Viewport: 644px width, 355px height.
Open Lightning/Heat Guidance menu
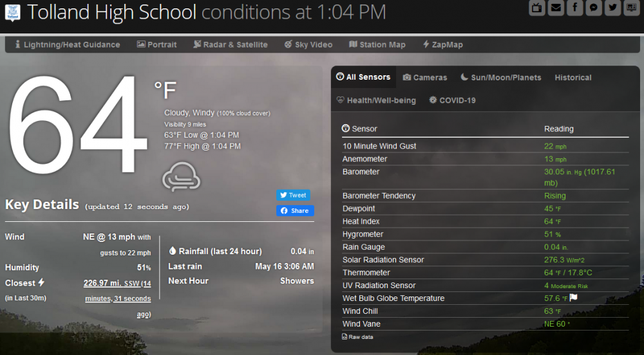(x=68, y=44)
